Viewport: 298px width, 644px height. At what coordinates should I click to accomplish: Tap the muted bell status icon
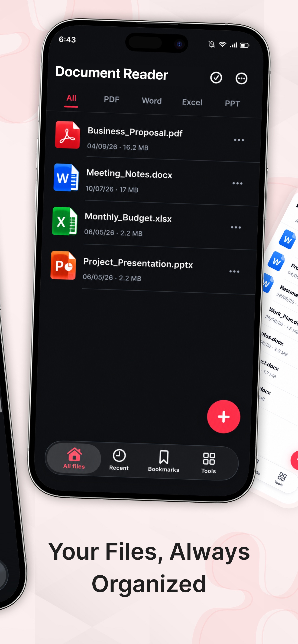click(212, 44)
